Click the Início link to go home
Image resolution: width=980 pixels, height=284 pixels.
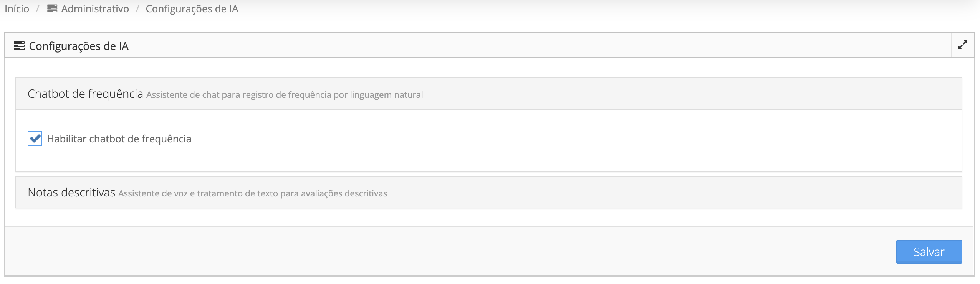(17, 8)
